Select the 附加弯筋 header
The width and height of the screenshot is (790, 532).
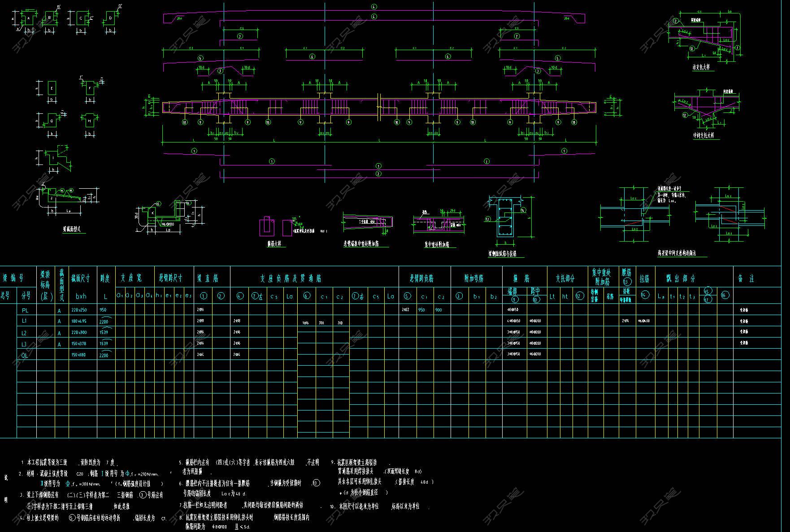(474, 279)
